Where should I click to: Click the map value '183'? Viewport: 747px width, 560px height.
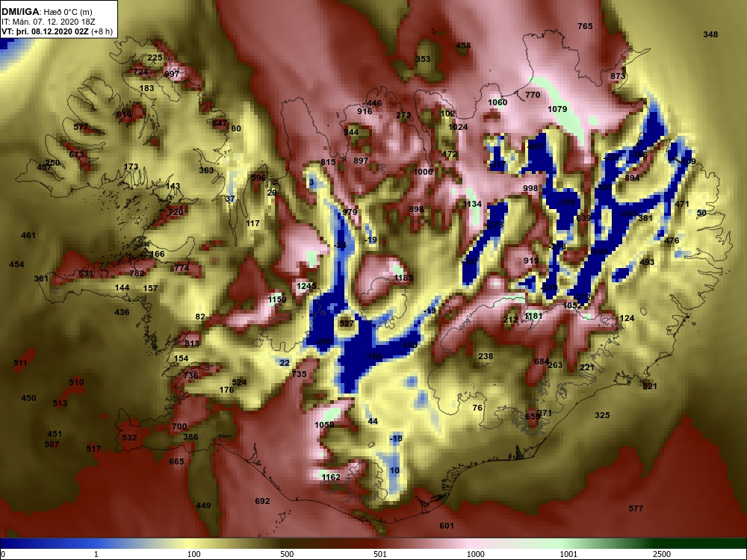(146, 88)
